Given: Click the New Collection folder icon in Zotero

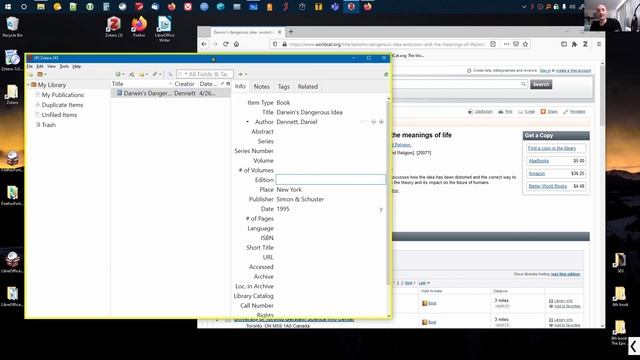Looking at the screenshot, I should click(x=30, y=75).
